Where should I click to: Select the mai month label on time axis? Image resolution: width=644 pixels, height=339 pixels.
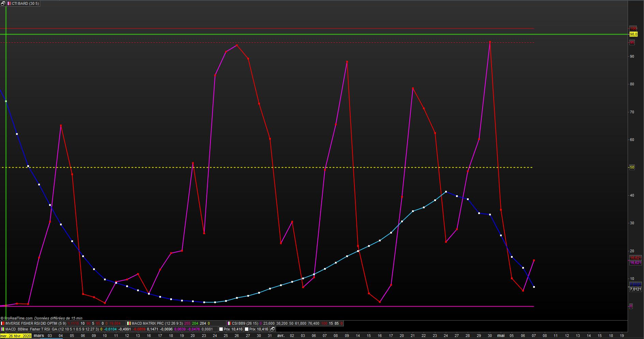[501, 336]
